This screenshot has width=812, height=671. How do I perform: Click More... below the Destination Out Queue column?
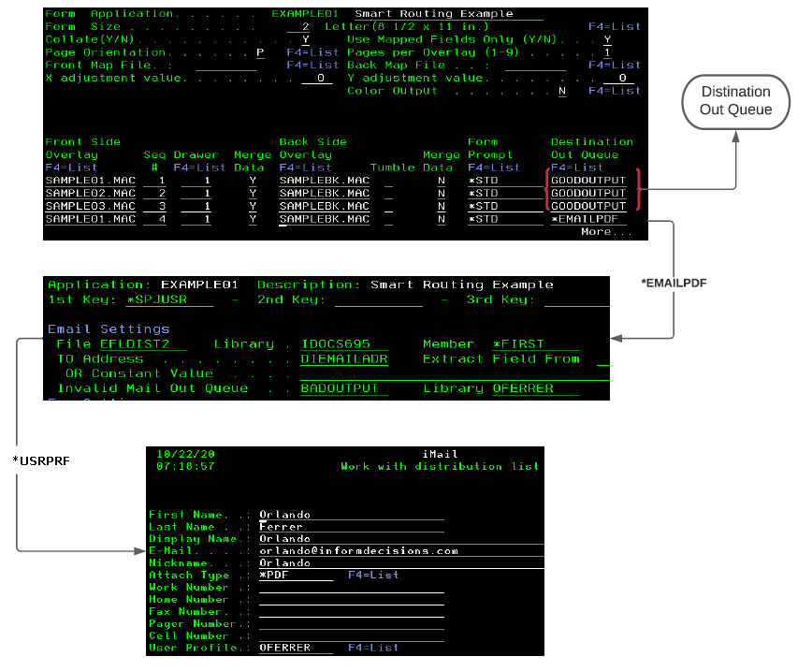point(606,231)
